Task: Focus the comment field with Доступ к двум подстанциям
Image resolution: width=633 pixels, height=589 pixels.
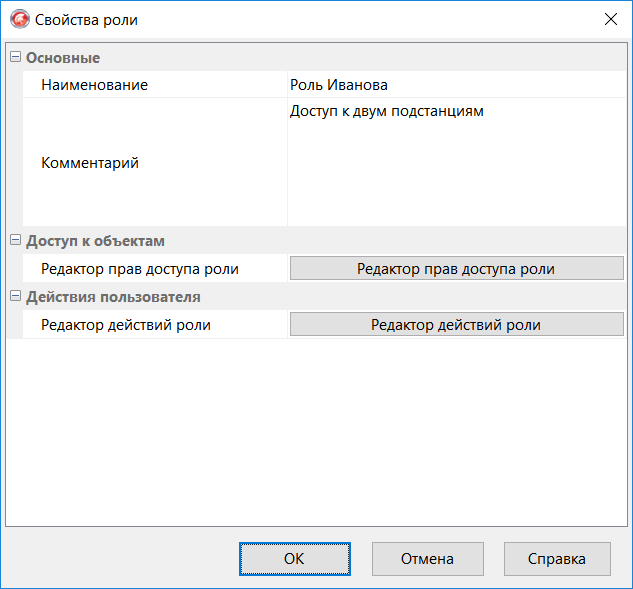Action: (x=455, y=163)
